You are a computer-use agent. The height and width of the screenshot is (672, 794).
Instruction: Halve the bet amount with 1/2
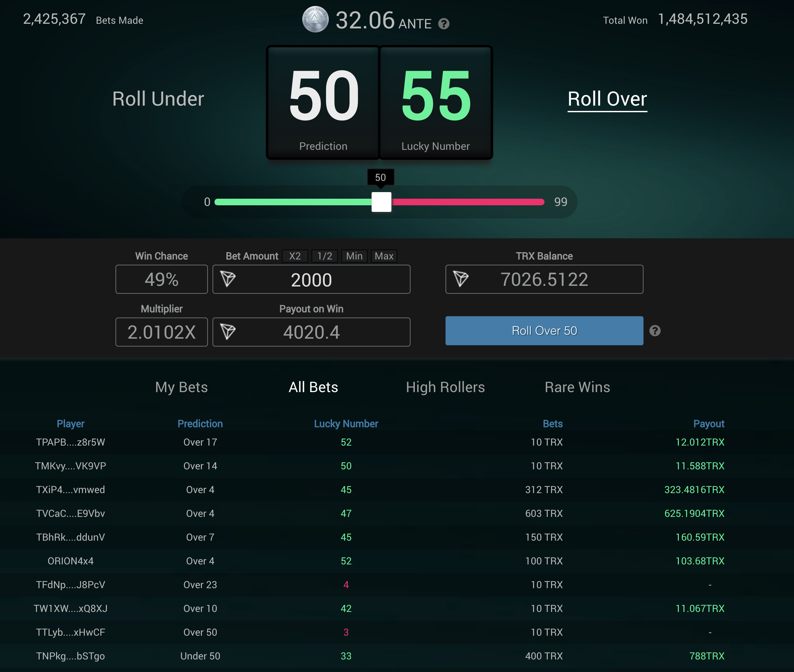coord(324,256)
